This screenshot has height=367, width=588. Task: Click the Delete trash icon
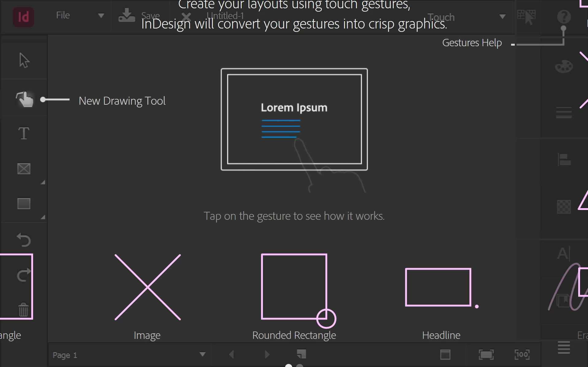pos(24,309)
